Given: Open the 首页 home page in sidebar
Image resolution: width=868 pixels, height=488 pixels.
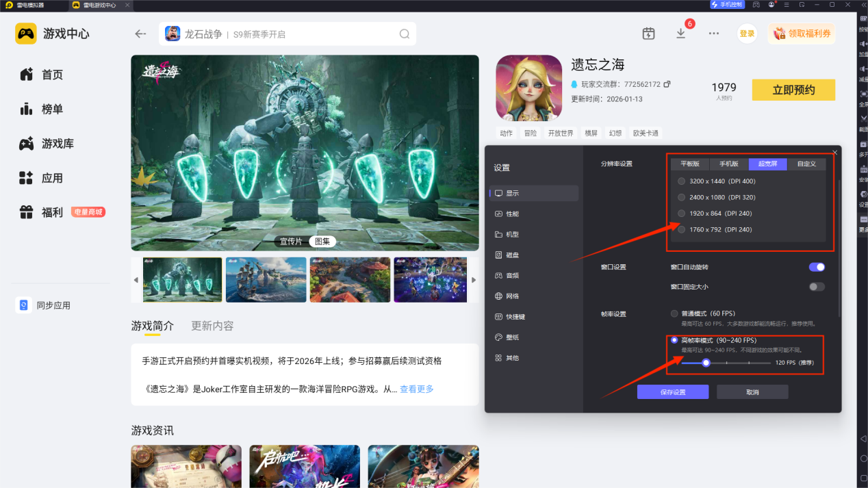Looking at the screenshot, I should click(x=42, y=75).
